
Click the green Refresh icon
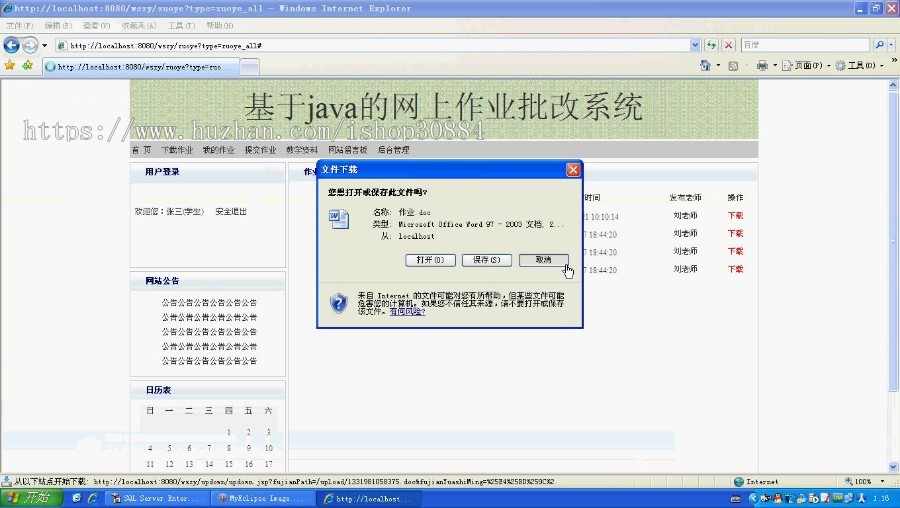coord(712,45)
